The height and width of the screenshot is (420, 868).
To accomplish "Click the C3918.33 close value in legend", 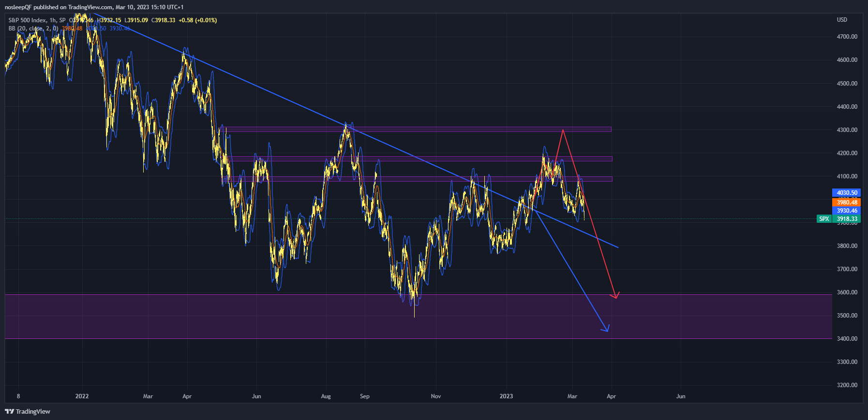I will pos(163,20).
